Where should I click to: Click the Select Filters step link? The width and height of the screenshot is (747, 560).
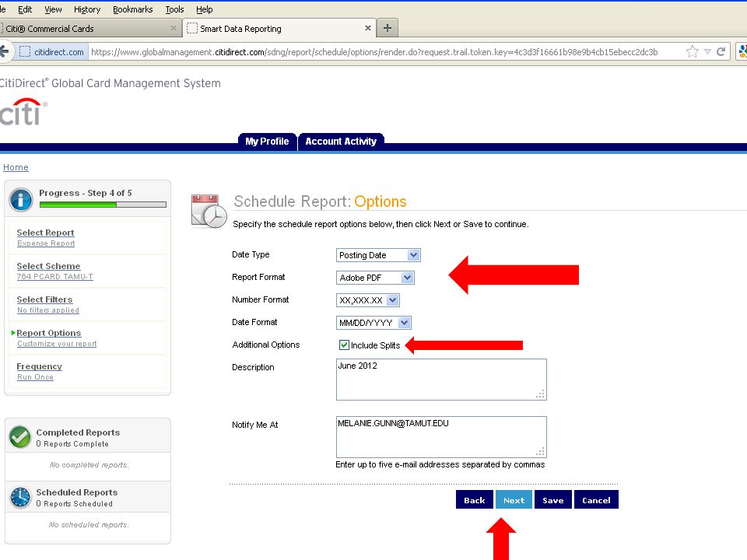point(44,299)
